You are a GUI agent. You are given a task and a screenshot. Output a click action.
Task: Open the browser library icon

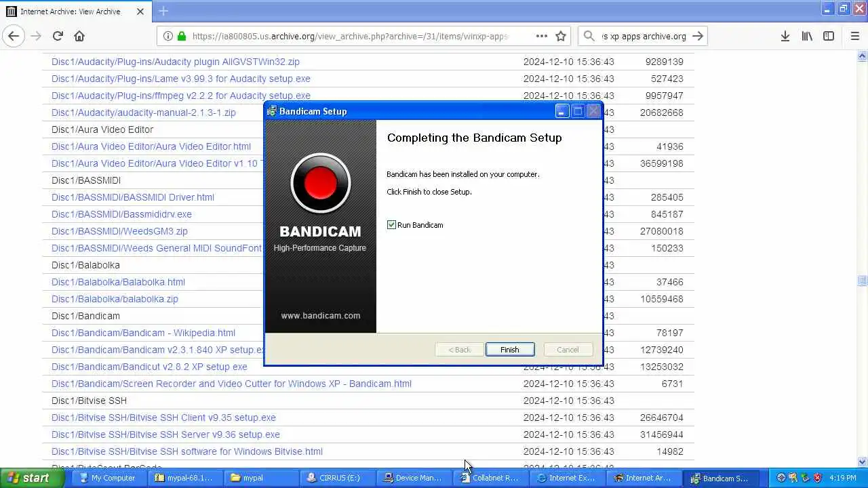tap(807, 36)
